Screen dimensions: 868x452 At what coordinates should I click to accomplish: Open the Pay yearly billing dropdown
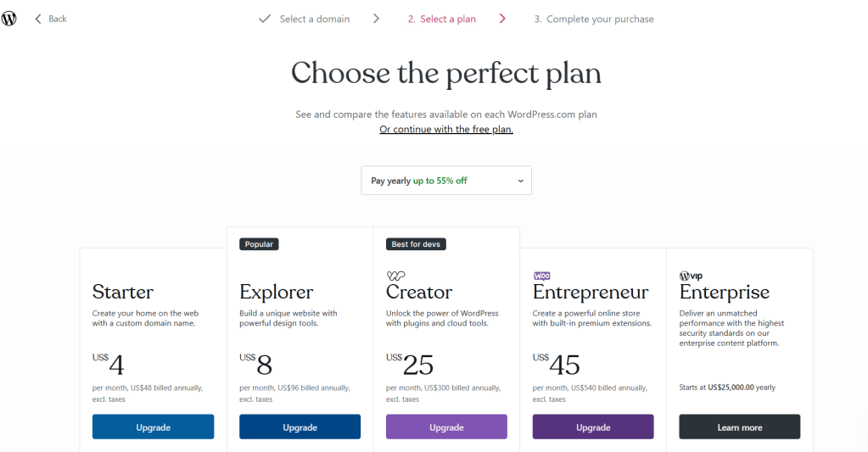446,181
